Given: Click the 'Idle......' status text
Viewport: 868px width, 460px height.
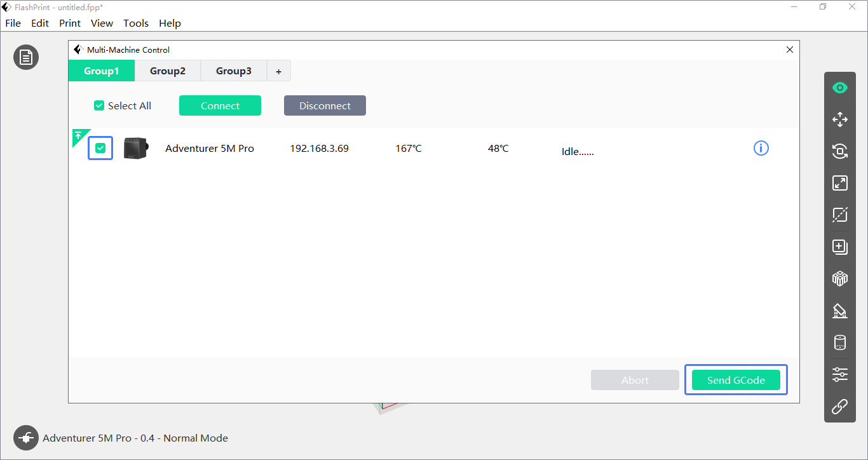Looking at the screenshot, I should click(x=578, y=152).
